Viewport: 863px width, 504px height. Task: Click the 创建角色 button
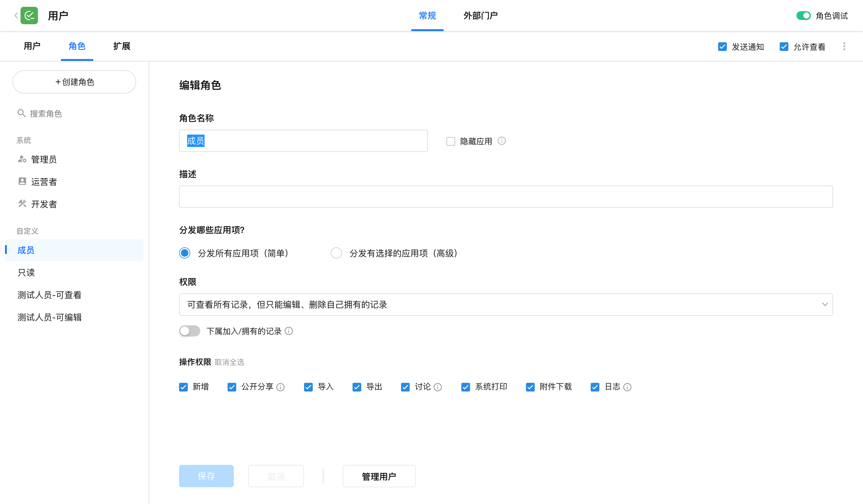coord(74,82)
